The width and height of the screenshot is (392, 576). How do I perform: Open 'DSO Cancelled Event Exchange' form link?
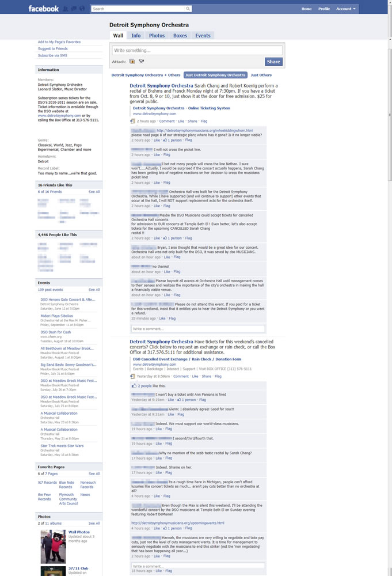tap(187, 359)
